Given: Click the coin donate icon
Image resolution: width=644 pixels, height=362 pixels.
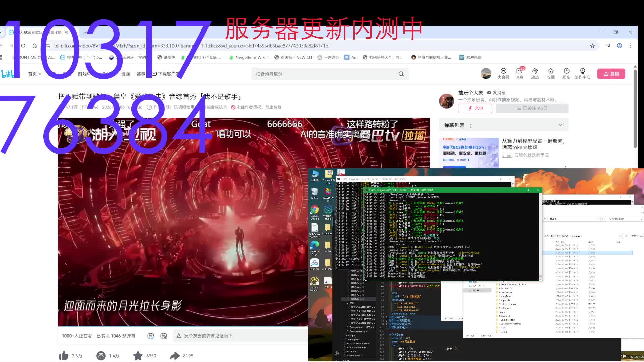Looking at the screenshot, I should [x=101, y=356].
